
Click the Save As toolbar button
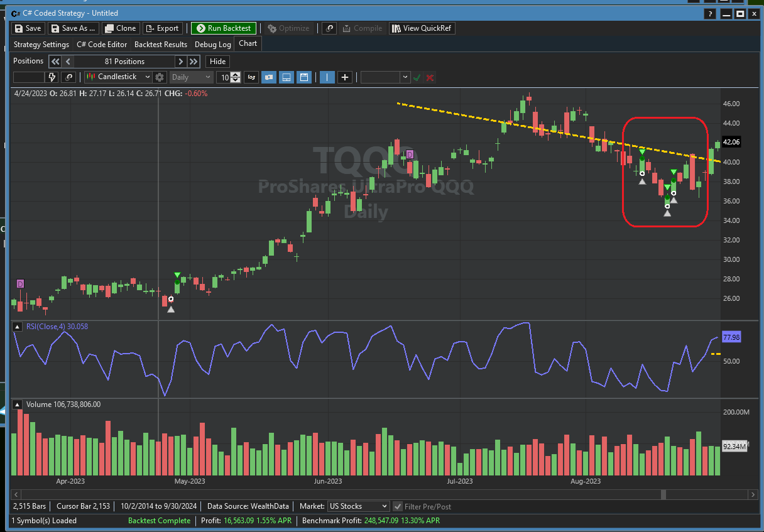click(74, 28)
